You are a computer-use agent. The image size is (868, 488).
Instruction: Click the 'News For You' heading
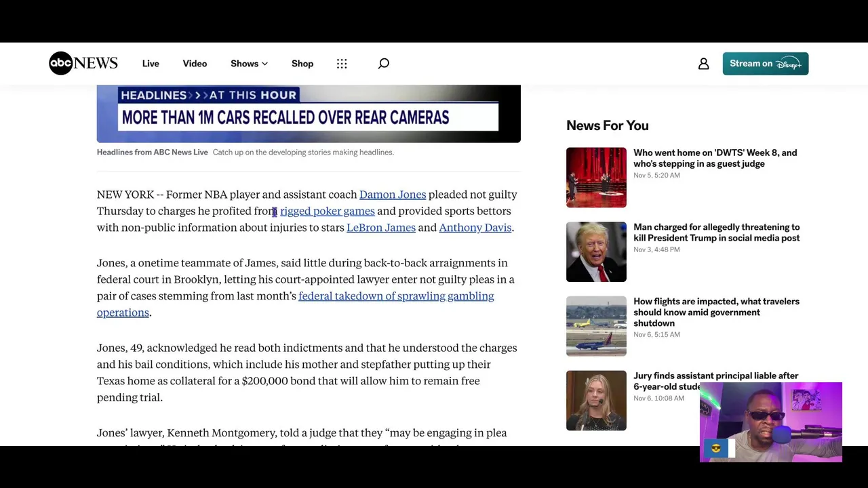click(608, 125)
